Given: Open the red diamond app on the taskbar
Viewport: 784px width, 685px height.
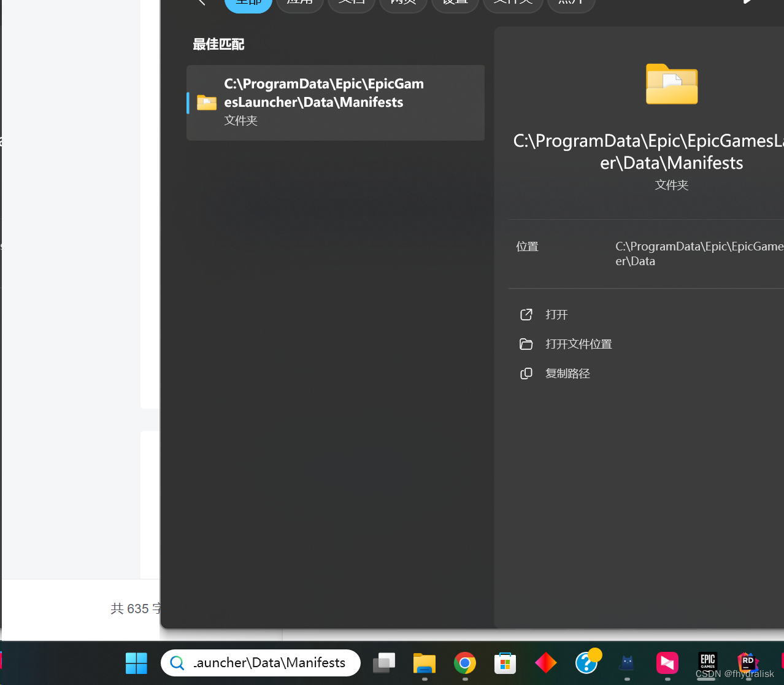Looking at the screenshot, I should click(545, 663).
